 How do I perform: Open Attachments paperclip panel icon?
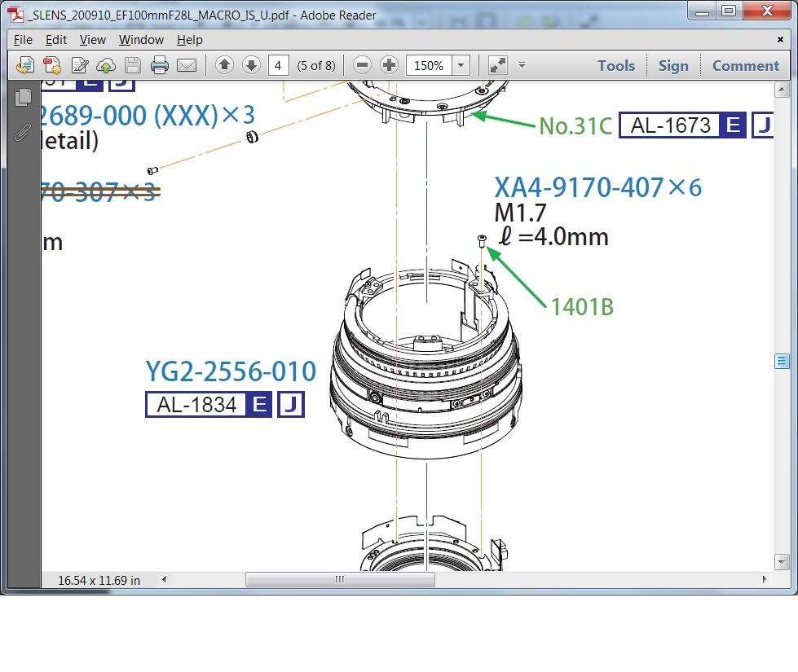22,133
